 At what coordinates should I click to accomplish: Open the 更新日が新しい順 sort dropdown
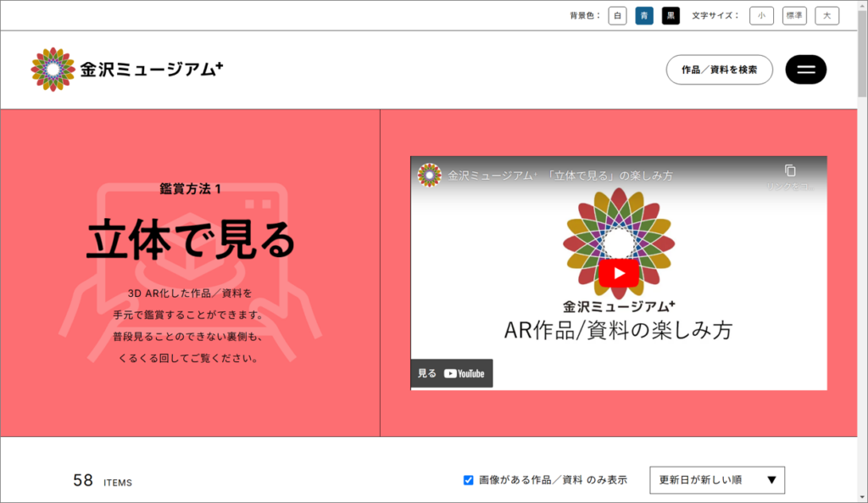(717, 480)
